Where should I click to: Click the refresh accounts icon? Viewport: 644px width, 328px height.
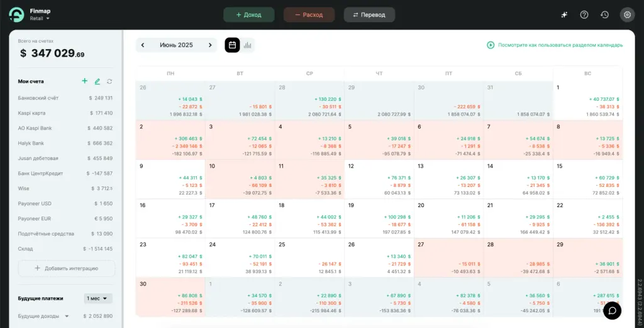pyautogui.click(x=109, y=81)
